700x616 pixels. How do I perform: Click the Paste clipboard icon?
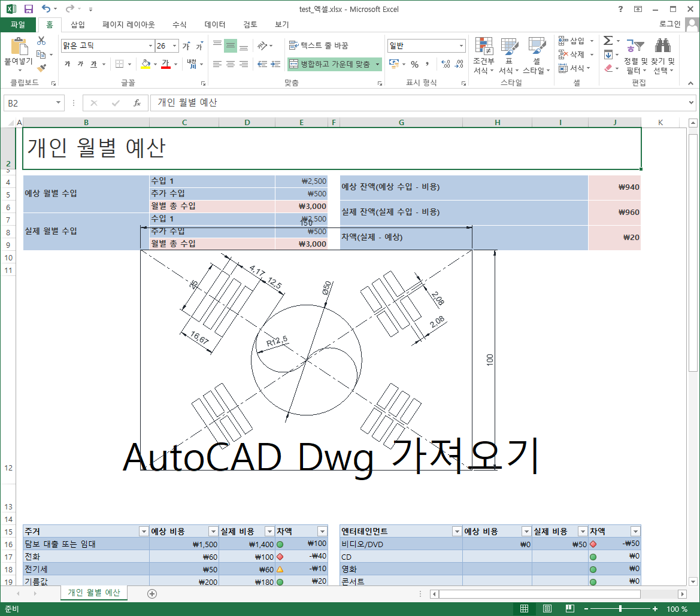pos(19,47)
